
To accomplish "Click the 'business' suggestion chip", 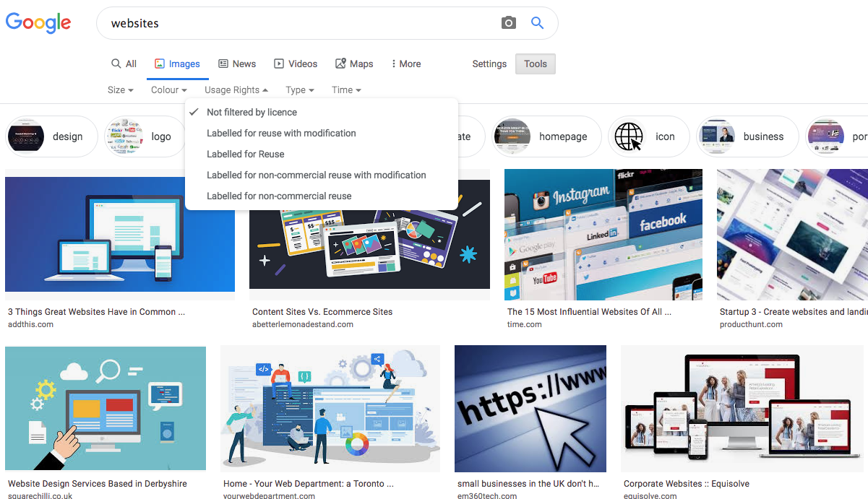I will (747, 136).
